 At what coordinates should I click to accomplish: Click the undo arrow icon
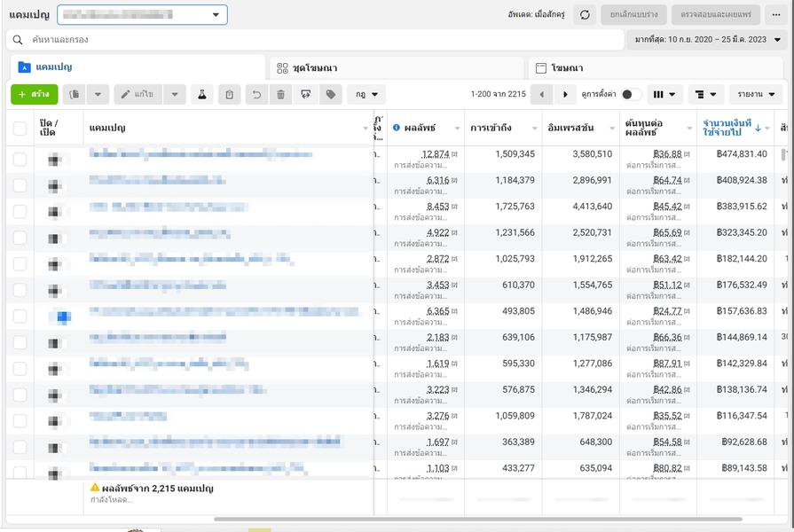click(255, 94)
